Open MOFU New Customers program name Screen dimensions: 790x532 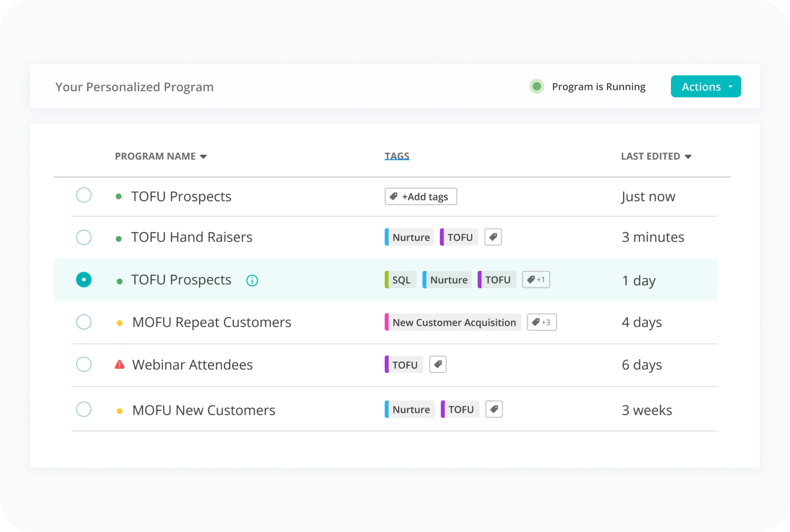204,410
